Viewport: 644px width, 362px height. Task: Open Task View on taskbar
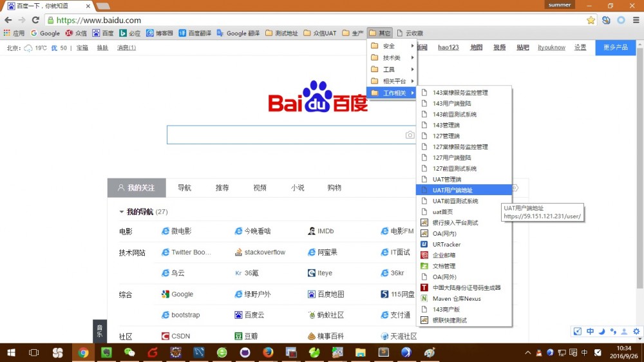click(x=33, y=352)
